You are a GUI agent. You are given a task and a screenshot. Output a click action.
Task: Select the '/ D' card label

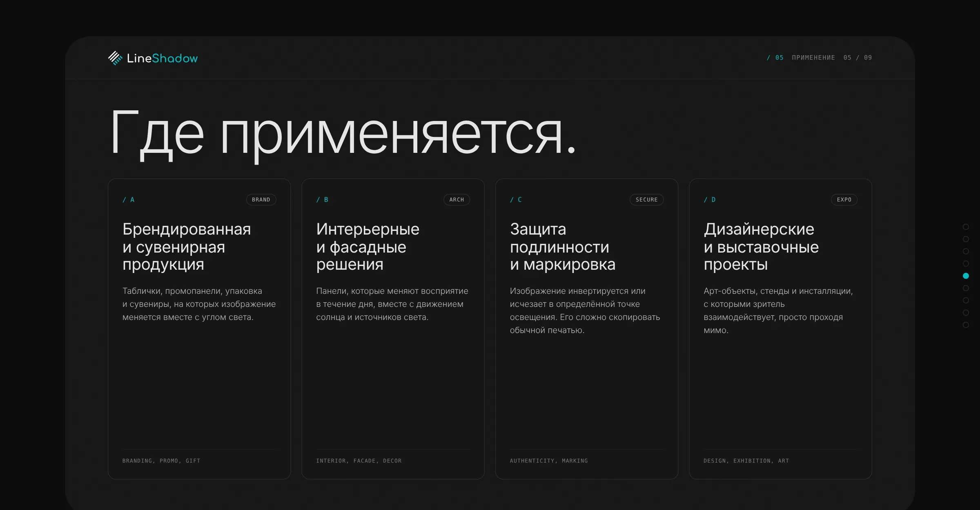[x=710, y=199]
